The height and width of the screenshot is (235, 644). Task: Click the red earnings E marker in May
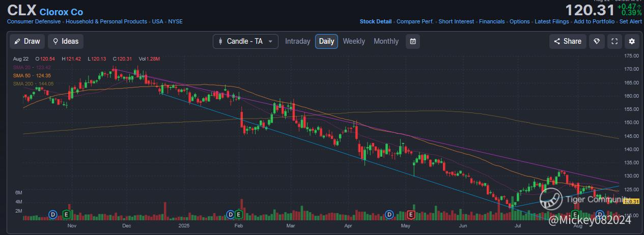(411, 214)
